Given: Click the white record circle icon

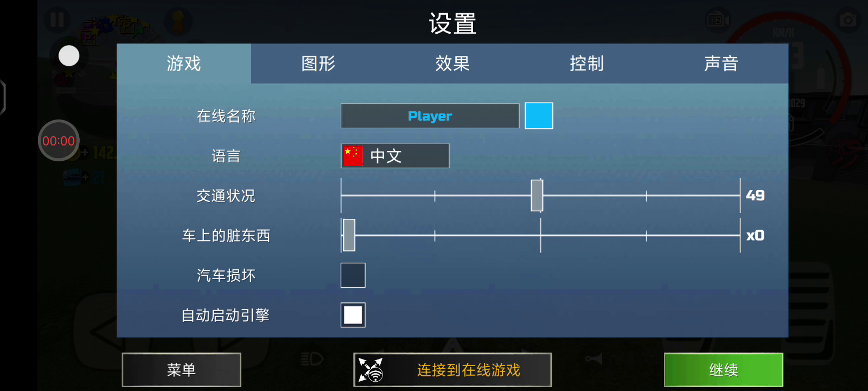Looking at the screenshot, I should pos(69,56).
